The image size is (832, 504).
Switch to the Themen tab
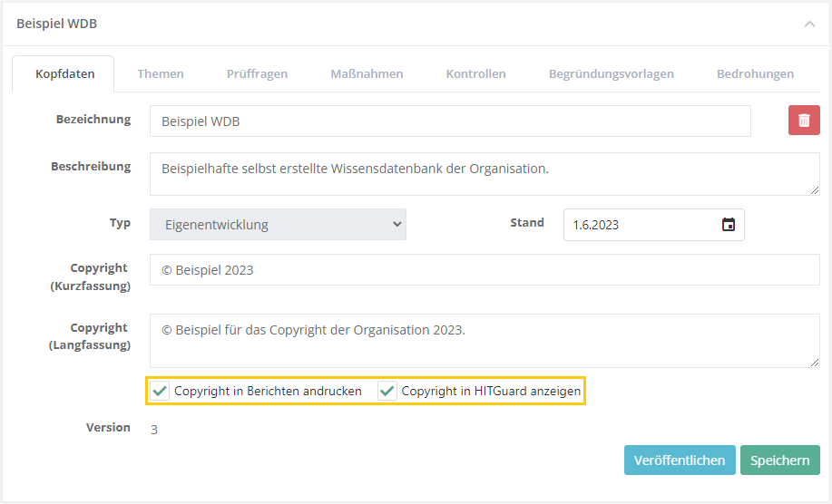pyautogui.click(x=161, y=74)
